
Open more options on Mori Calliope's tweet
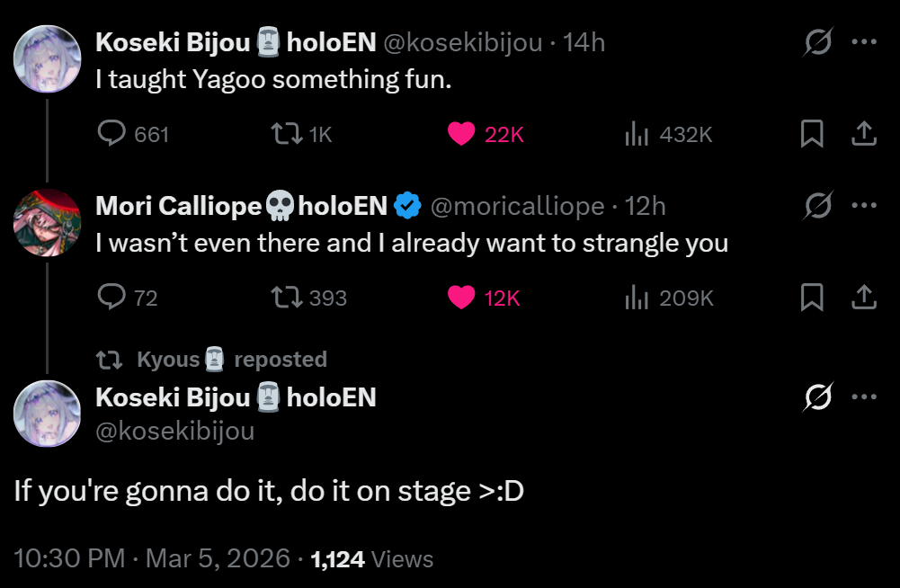(x=864, y=205)
